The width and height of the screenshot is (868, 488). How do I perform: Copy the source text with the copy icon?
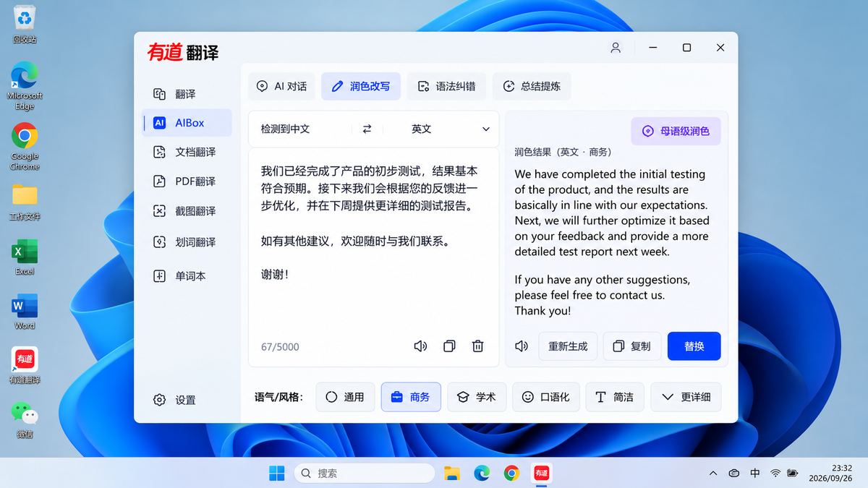449,346
